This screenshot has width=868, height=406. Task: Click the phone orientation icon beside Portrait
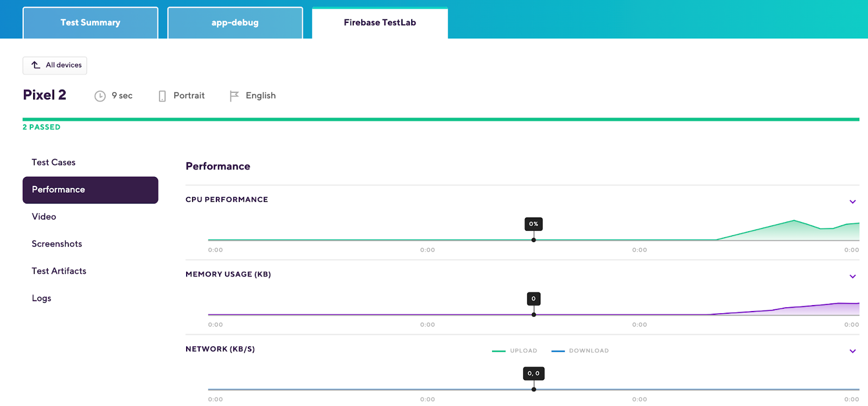(162, 96)
